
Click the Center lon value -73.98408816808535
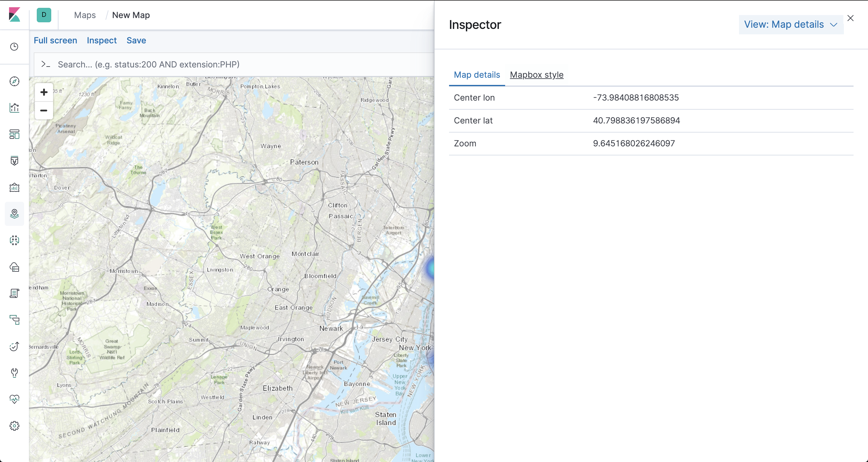click(x=636, y=98)
